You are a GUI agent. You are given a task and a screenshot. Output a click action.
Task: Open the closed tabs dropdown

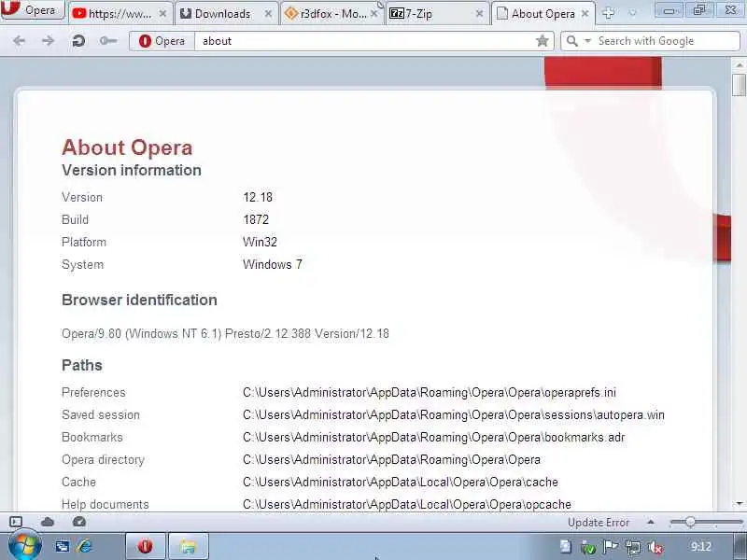pos(632,13)
